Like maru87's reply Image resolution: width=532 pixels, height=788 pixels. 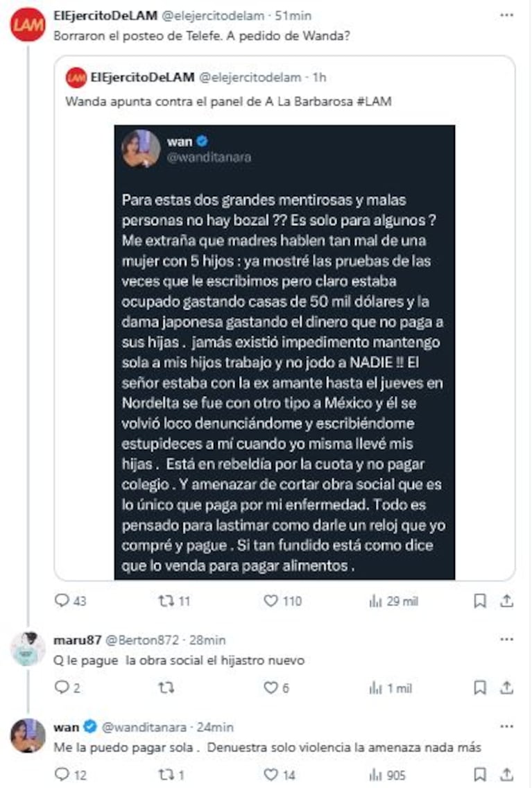(271, 687)
